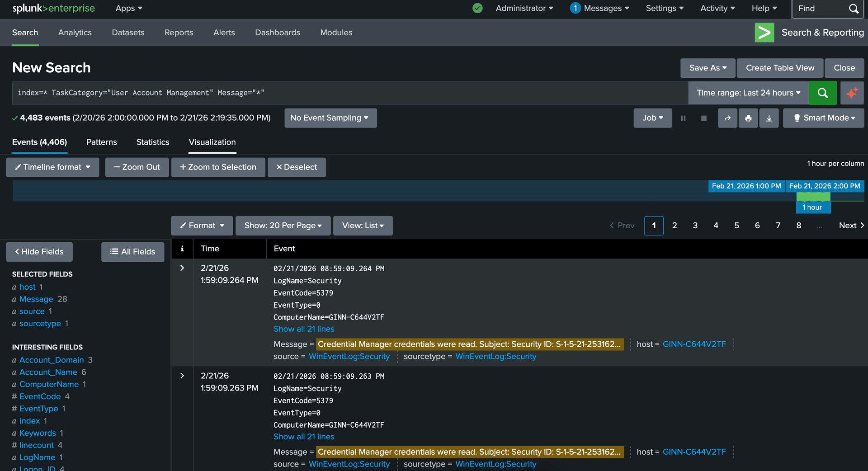The image size is (868, 471).
Task: Select the green 1 hour timeline bar
Action: 813,197
